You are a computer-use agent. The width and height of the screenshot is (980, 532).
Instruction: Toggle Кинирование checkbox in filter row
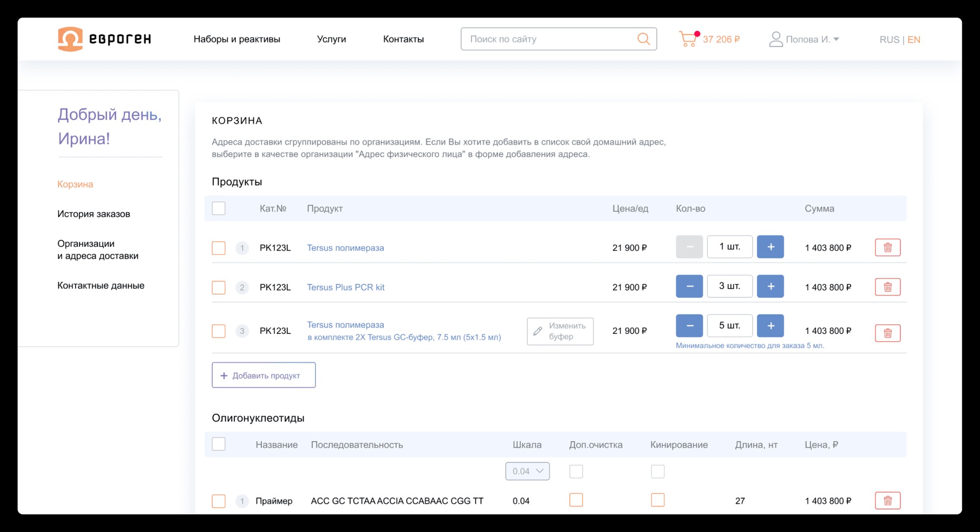658,472
